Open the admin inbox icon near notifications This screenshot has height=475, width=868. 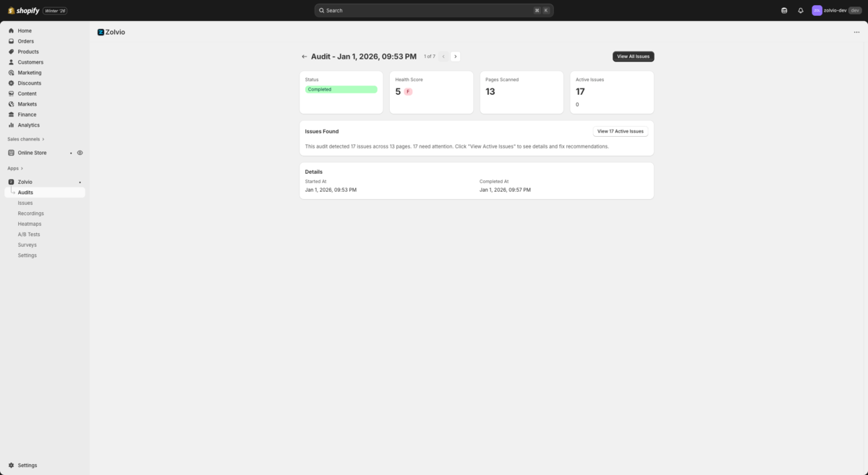point(783,10)
